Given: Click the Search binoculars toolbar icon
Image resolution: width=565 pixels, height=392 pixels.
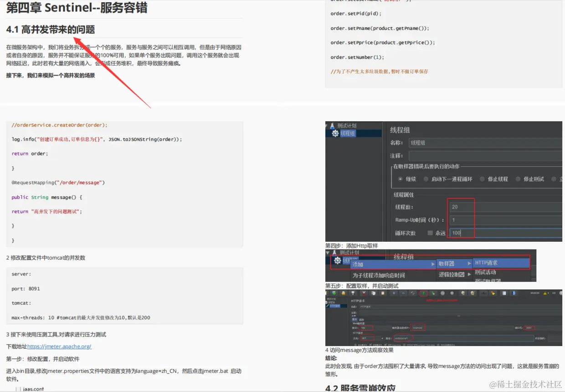Looking at the screenshot, I should (484, 293).
